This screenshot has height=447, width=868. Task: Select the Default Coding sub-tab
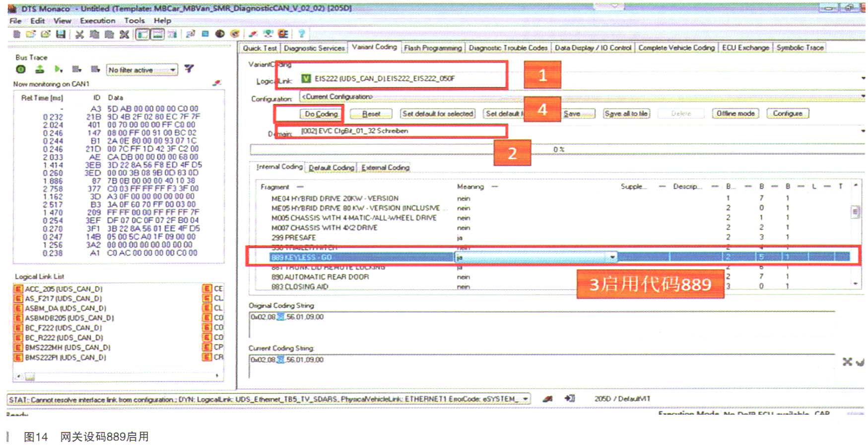(x=332, y=168)
